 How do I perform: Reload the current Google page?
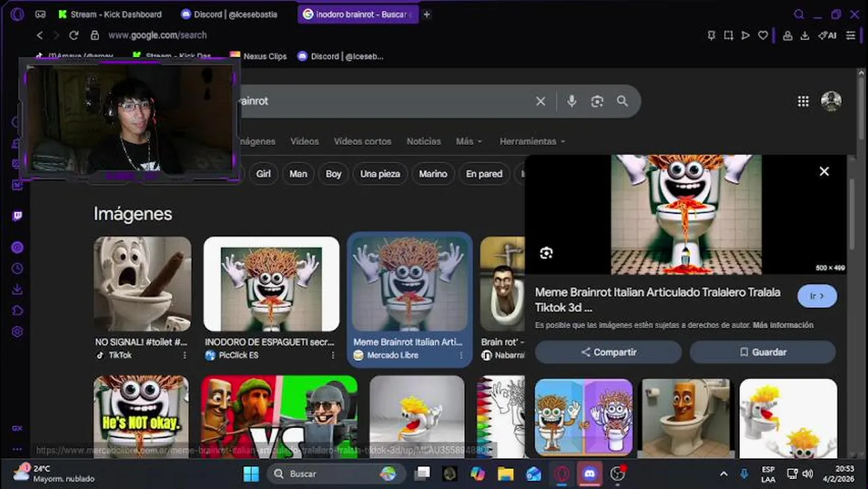click(x=73, y=35)
